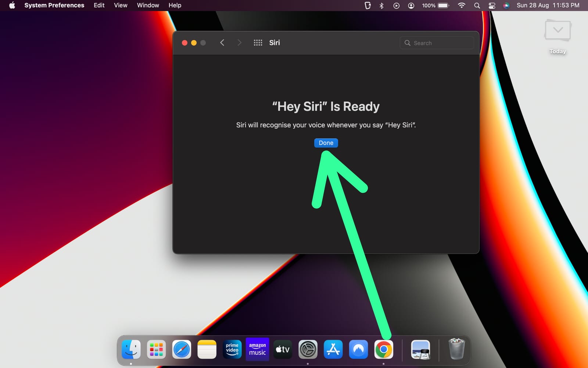This screenshot has height=368, width=588.
Task: Open Amazon Music from the Dock
Action: click(257, 349)
